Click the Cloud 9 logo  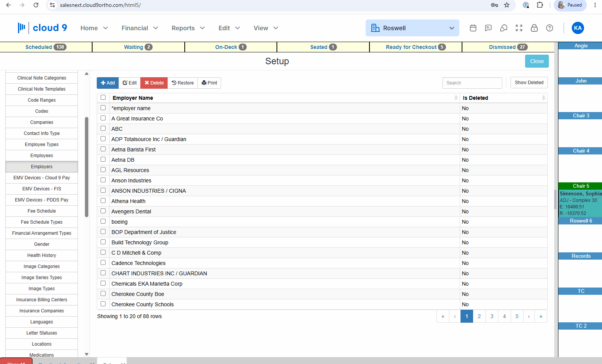(x=42, y=28)
